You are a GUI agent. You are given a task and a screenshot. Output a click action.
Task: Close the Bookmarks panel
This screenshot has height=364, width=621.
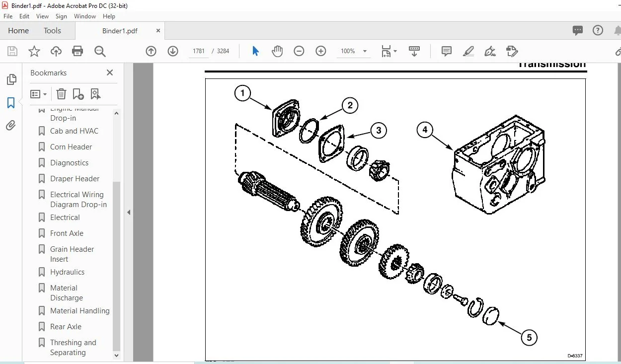[x=110, y=73]
